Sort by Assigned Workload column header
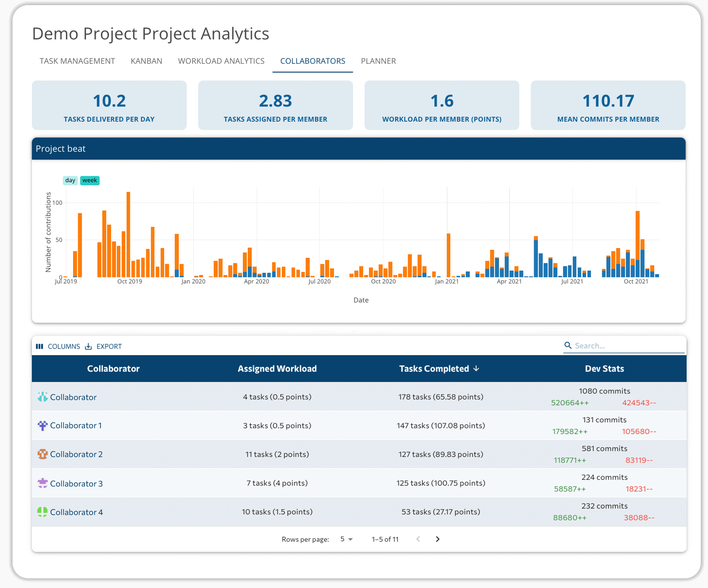The width and height of the screenshot is (708, 588). (x=277, y=369)
